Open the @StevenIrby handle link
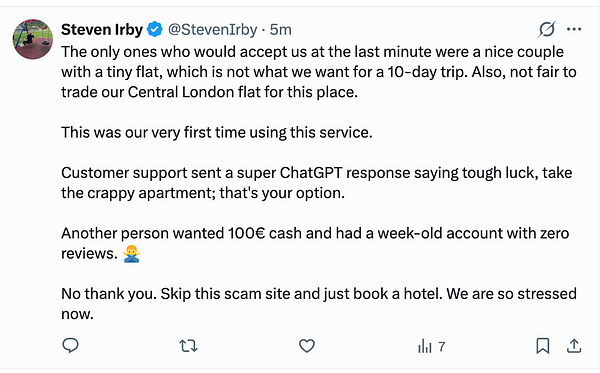This screenshot has height=373, width=600. point(213,29)
